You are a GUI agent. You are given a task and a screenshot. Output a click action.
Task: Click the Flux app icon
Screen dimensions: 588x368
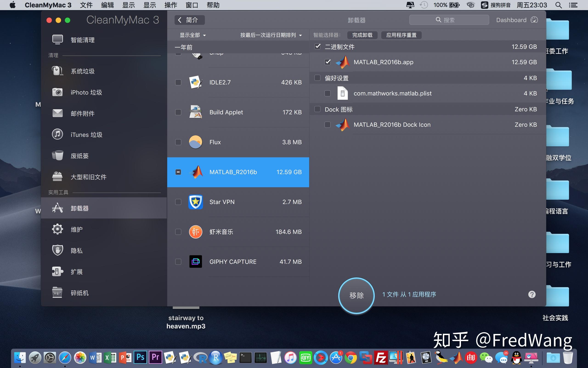196,142
